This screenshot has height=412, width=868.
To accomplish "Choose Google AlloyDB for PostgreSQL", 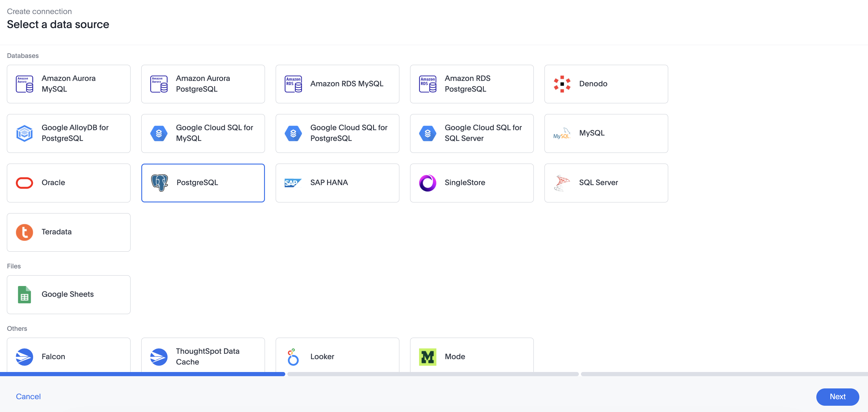I will pyautogui.click(x=68, y=133).
